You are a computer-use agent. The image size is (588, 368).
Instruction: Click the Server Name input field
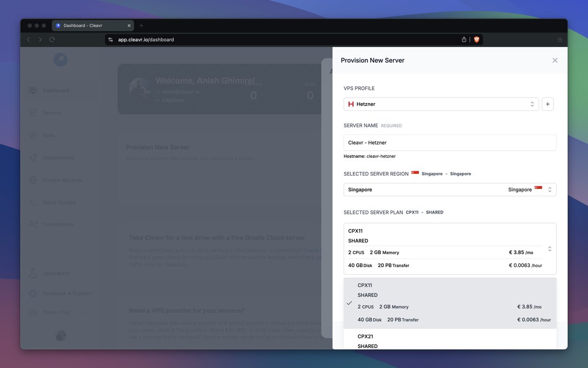(x=450, y=143)
